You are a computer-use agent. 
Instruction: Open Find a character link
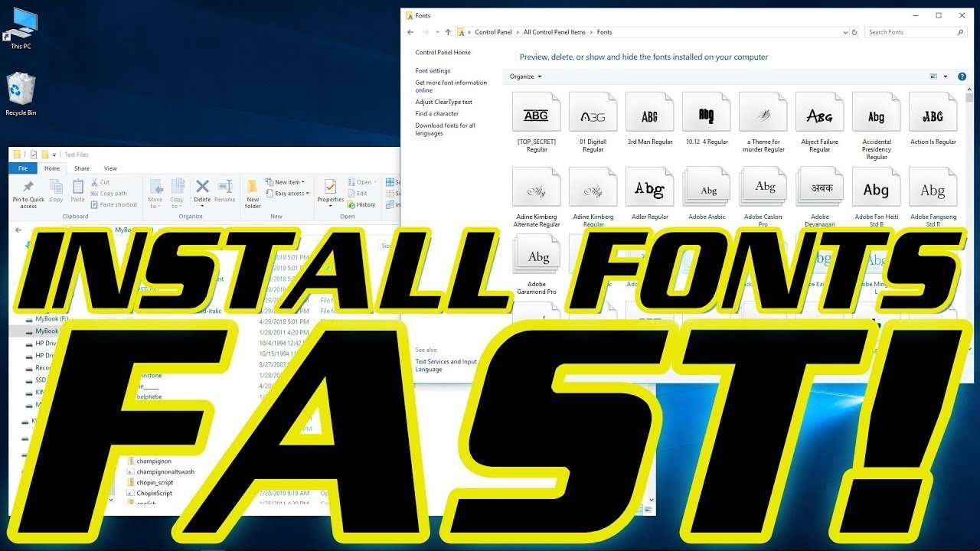437,114
